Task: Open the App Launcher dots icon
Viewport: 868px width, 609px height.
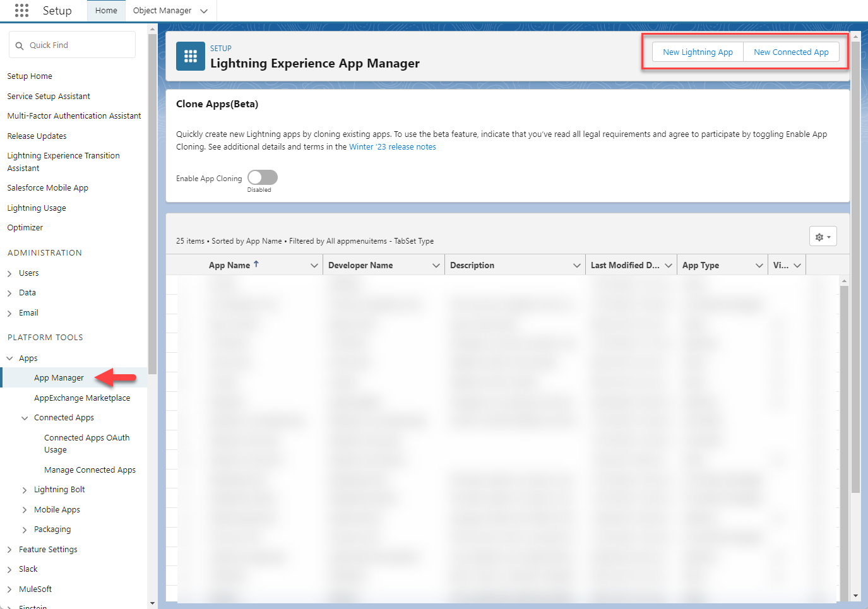Action: (x=21, y=10)
